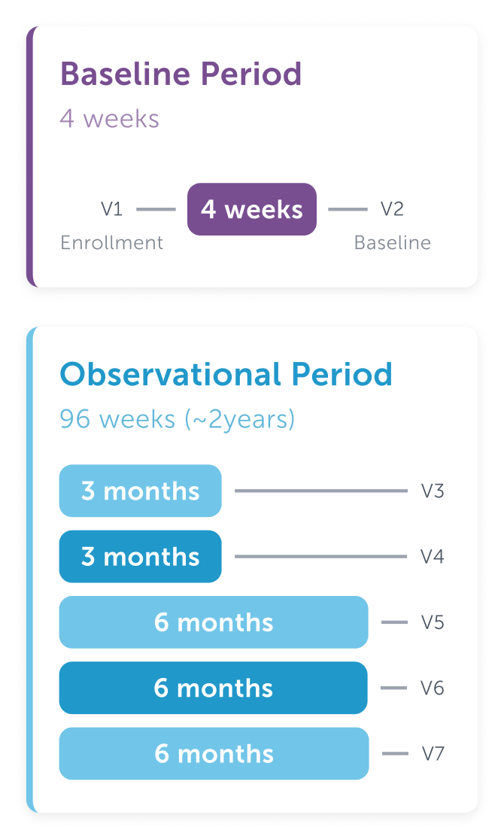Select the "Enrollment" label under V1
Viewport: 504px width, 839px height.
pyautogui.click(x=111, y=243)
